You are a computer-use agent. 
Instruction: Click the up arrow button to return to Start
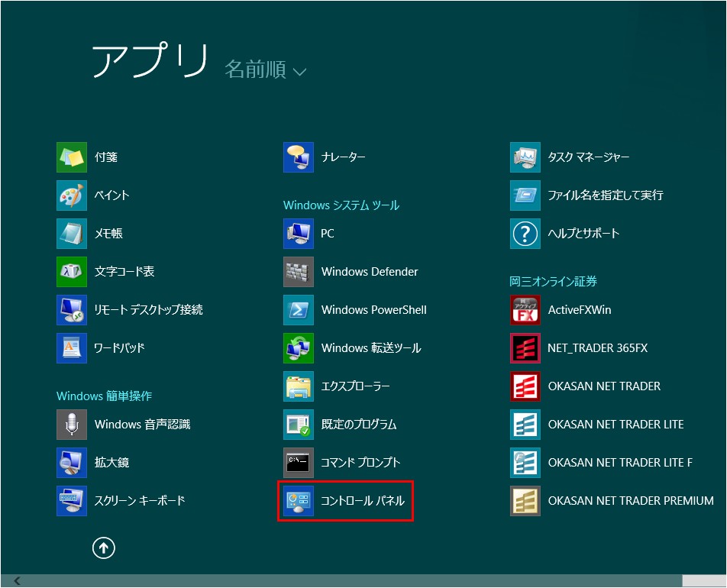(103, 548)
